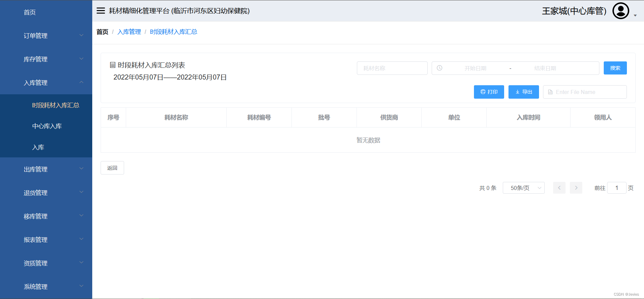The width and height of the screenshot is (644, 299).
Task: Expand 系统管理 sidebar menu
Action: (46, 287)
